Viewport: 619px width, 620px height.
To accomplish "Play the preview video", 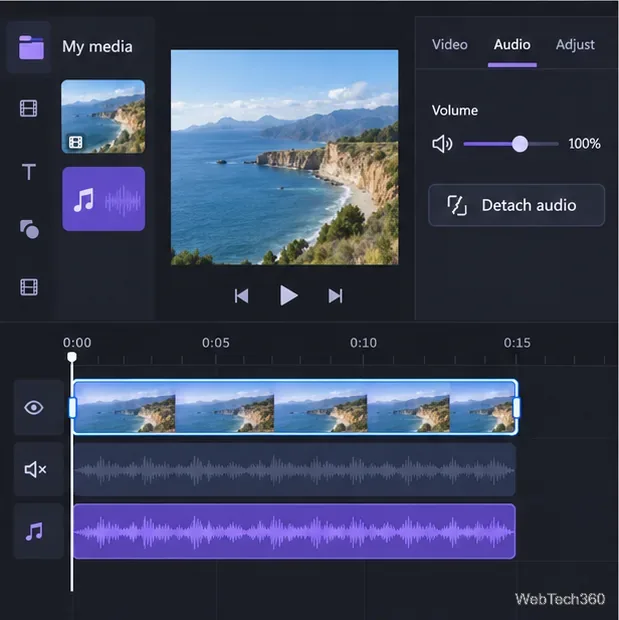I will click(288, 295).
